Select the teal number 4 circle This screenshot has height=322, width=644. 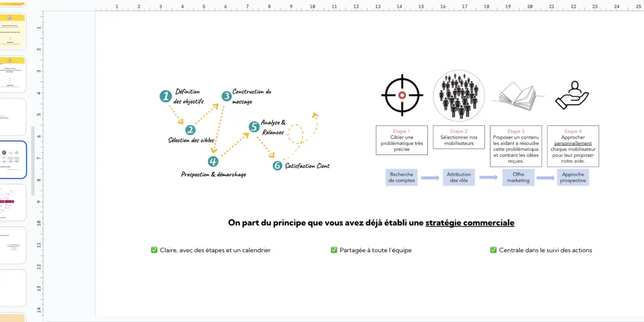[213, 161]
